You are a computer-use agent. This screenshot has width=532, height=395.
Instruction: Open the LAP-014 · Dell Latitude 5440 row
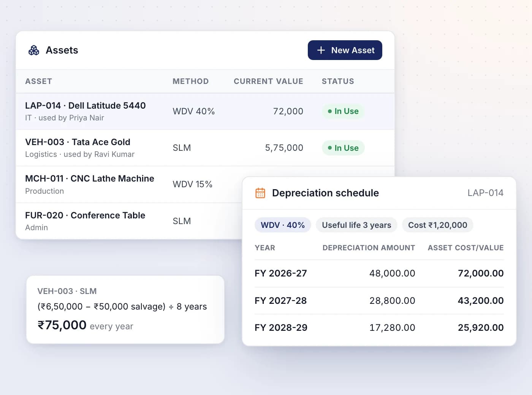[205, 111]
